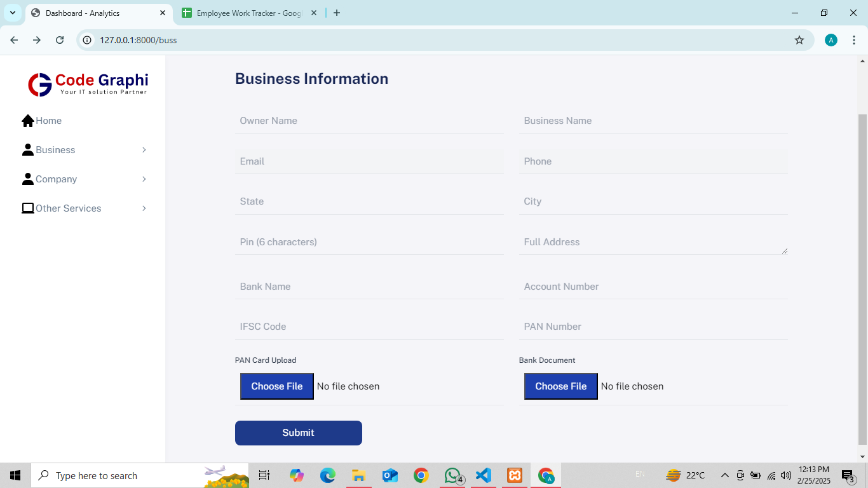Open weather 22°C widget in taskbar
868x488 pixels.
click(686, 475)
